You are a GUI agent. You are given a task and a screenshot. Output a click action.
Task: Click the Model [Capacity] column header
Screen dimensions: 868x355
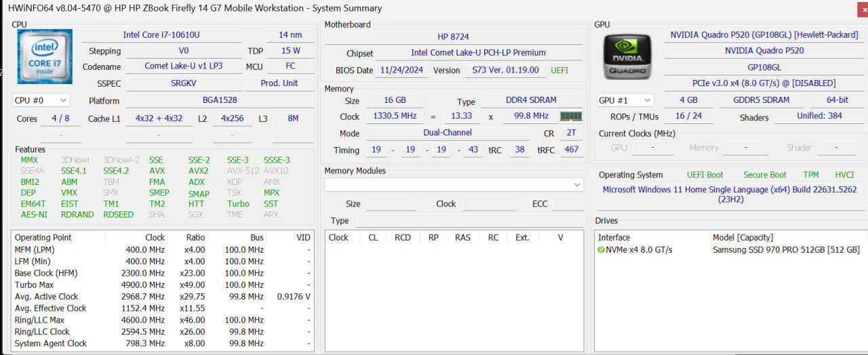click(743, 238)
